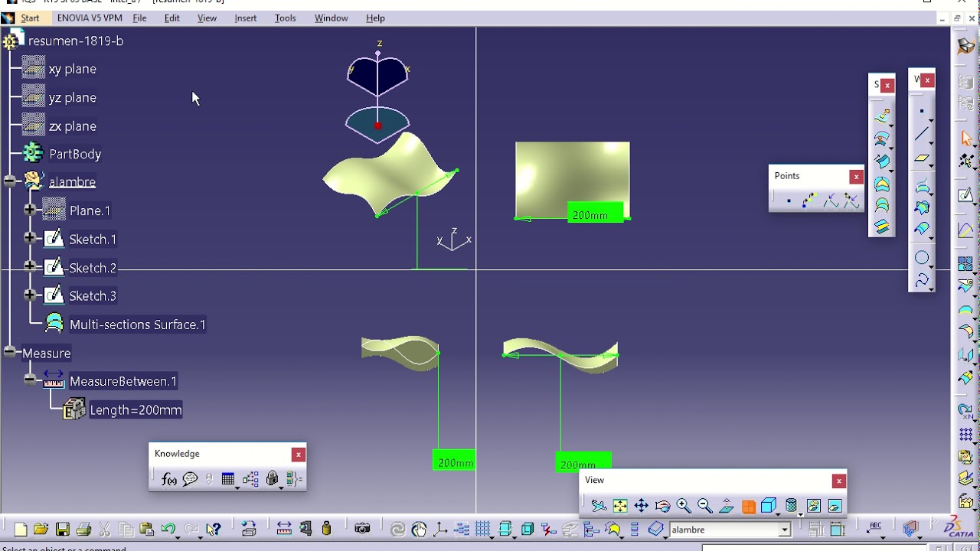Image resolution: width=980 pixels, height=551 pixels.
Task: Click the Plane tool in Wireframe toolbar
Action: (x=922, y=159)
